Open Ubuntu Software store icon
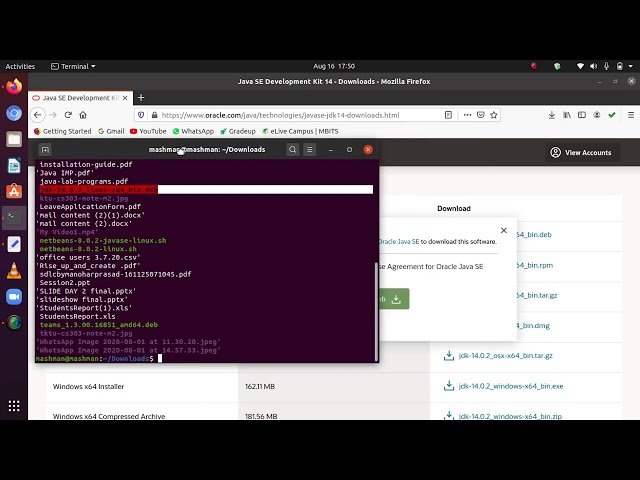The width and height of the screenshot is (640, 480). click(x=14, y=192)
